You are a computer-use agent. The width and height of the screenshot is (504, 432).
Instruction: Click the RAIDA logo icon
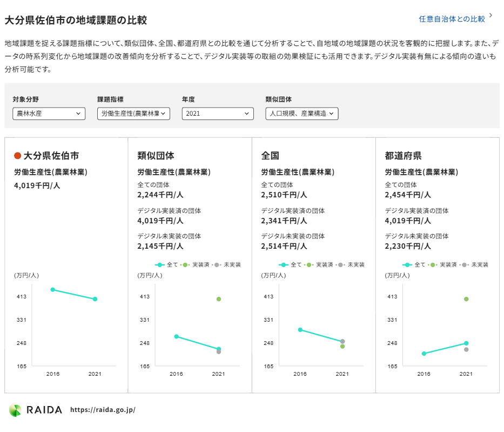click(16, 409)
